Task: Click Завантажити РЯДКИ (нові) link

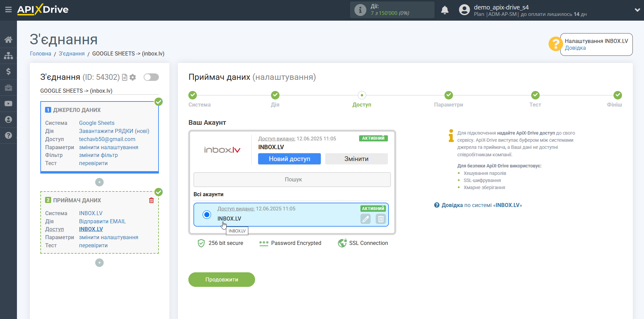Action: pos(114,131)
